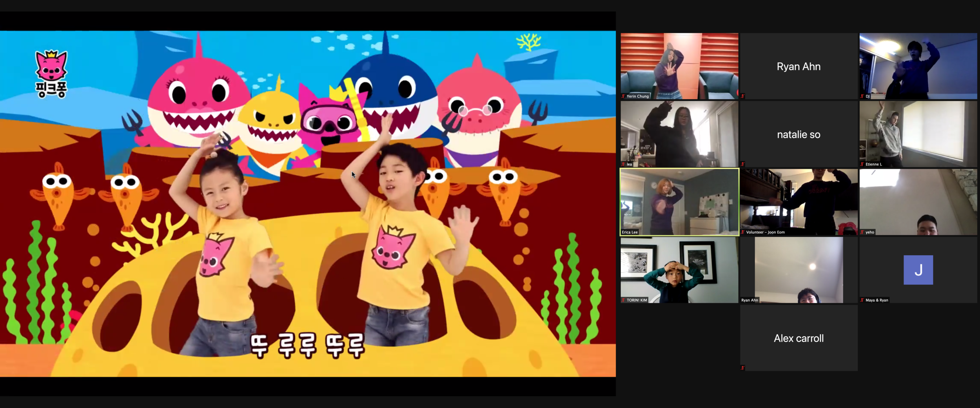Viewport: 980px width, 408px height.
Task: Click the blue J avatar of Maya & Ryan
Action: tap(918, 270)
